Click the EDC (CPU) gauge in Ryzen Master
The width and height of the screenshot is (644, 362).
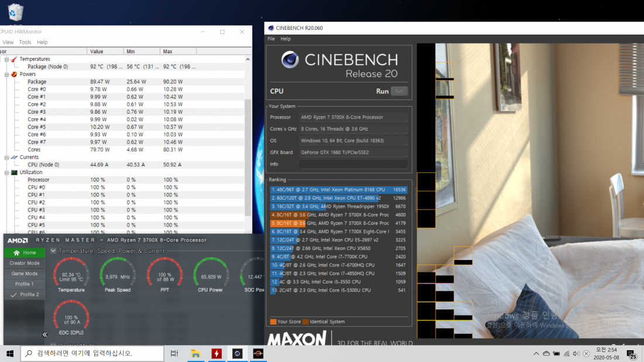[71, 317]
